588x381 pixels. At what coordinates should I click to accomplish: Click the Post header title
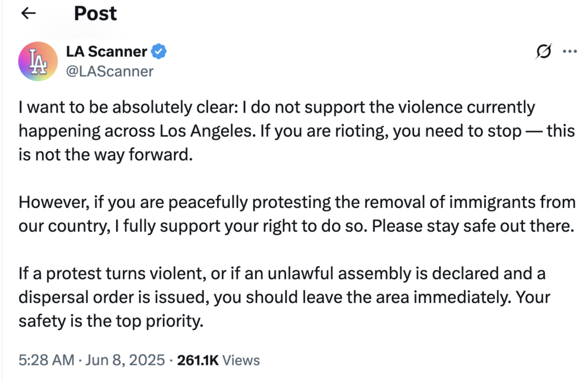[x=95, y=14]
